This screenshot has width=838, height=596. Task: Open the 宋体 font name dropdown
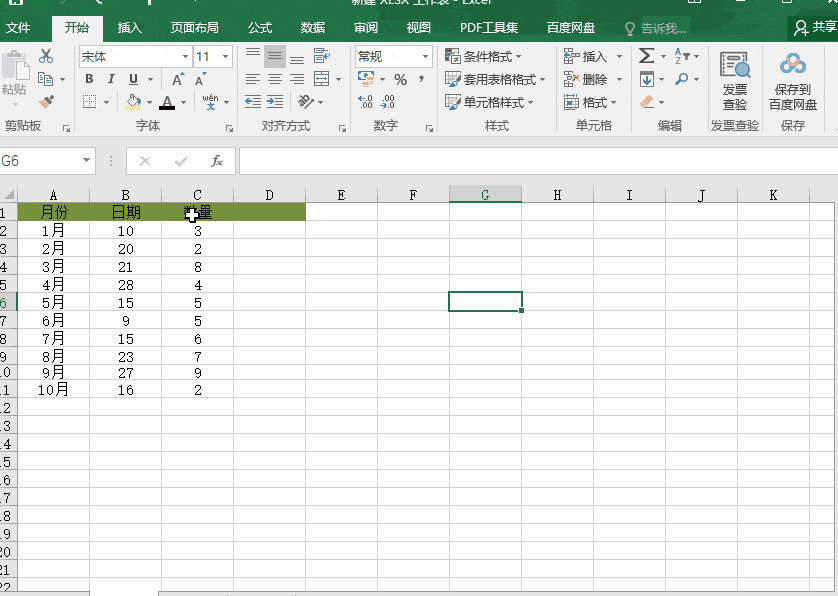click(185, 56)
